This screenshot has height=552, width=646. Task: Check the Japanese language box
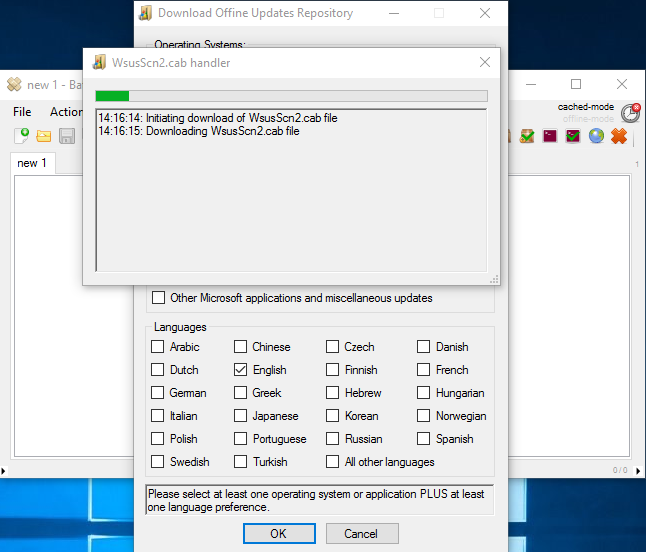tap(240, 416)
